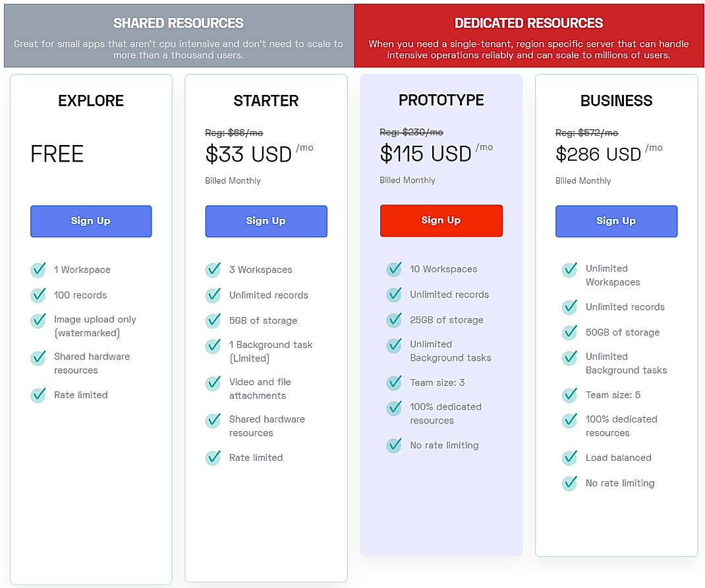Viewport: 705px width, 588px height.
Task: Select the checkmark beside 5GB of storage
Action: pyautogui.click(x=213, y=320)
